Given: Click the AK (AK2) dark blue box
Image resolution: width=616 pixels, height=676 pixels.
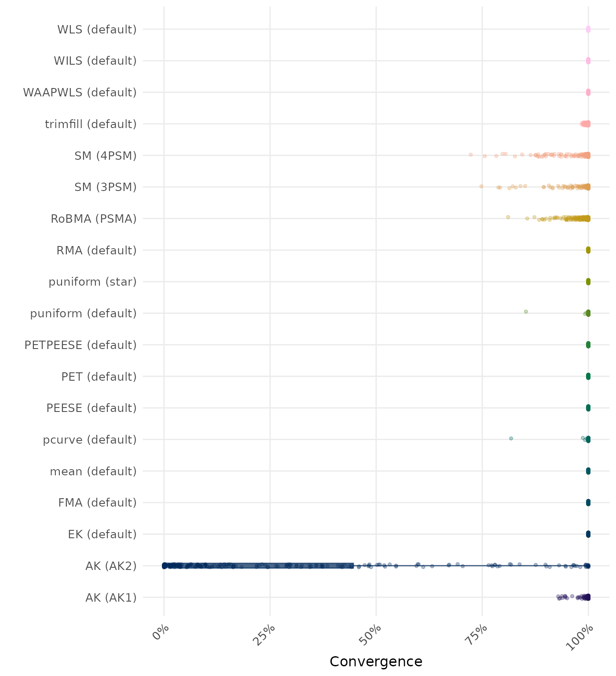Looking at the screenshot, I should click(259, 566).
